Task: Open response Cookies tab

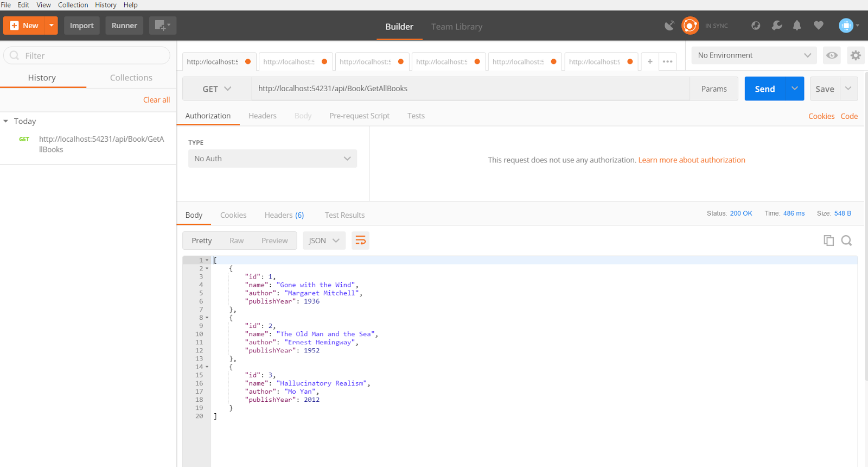Action: pyautogui.click(x=233, y=215)
